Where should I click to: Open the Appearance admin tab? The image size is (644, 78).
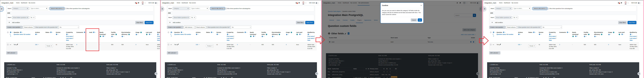pyautogui.click(x=368, y=20)
